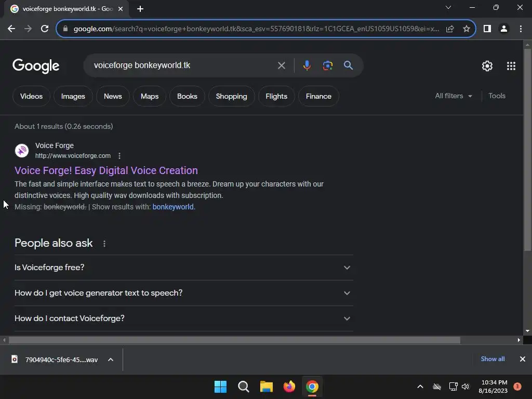The height and width of the screenshot is (399, 532).
Task: Click the horizontal scrollbar thumb
Action: [x=234, y=340]
